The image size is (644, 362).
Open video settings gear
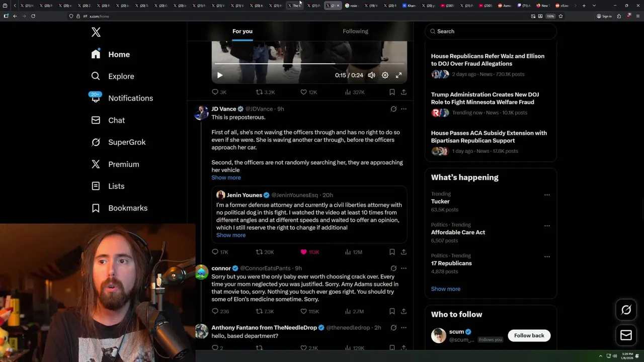[x=385, y=75]
